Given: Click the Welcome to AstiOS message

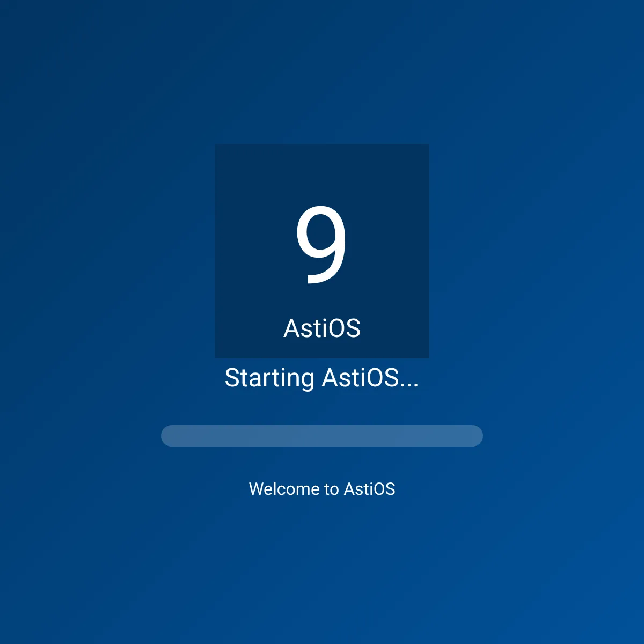Looking at the screenshot, I should pyautogui.click(x=322, y=489).
